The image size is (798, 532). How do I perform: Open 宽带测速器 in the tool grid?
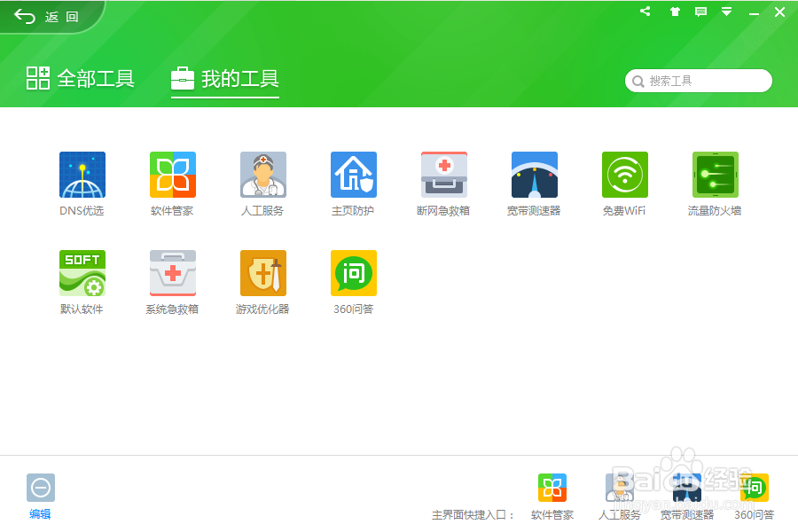[535, 175]
